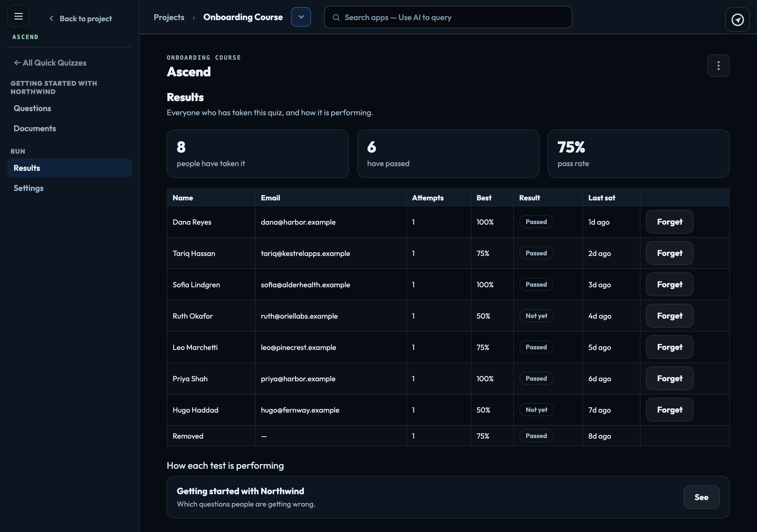This screenshot has width=757, height=532.
Task: Click the Search apps input field
Action: 448,17
